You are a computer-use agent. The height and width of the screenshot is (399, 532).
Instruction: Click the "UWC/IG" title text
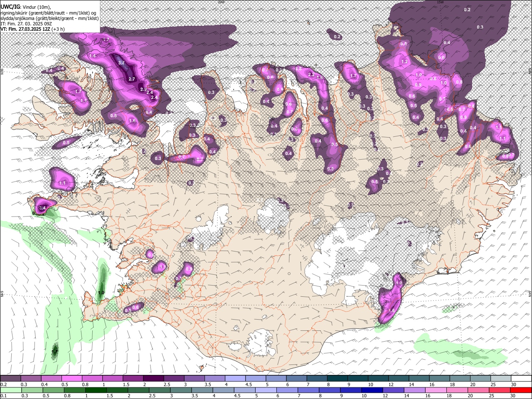click(10, 7)
